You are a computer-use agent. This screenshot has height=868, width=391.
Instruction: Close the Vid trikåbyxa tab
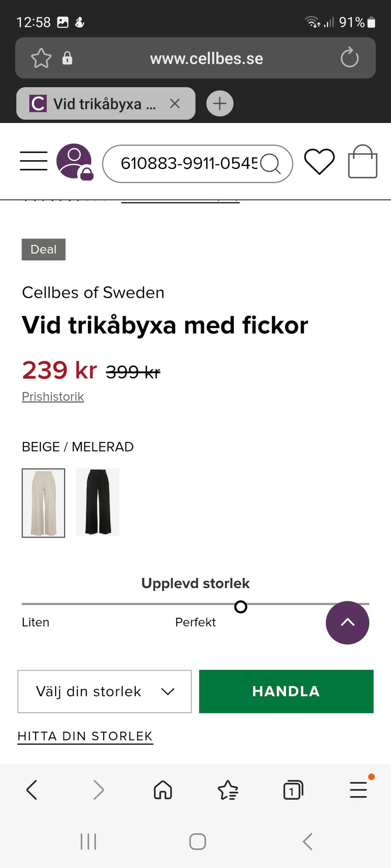click(x=175, y=104)
